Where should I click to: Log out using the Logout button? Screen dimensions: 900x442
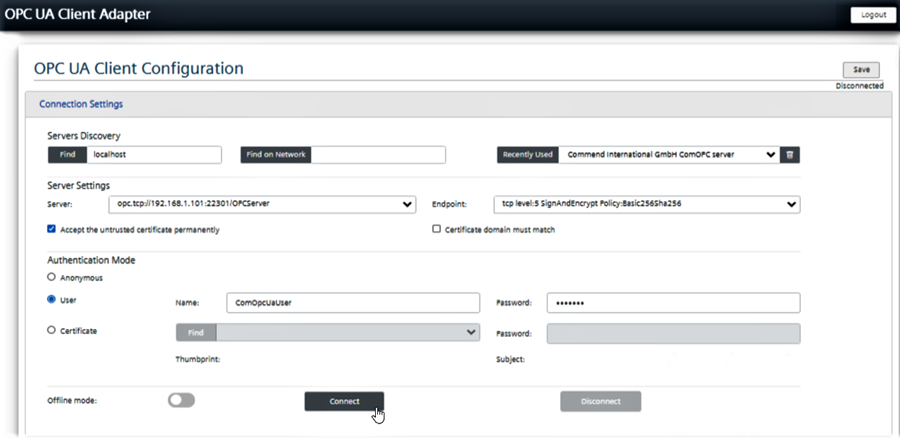point(872,15)
